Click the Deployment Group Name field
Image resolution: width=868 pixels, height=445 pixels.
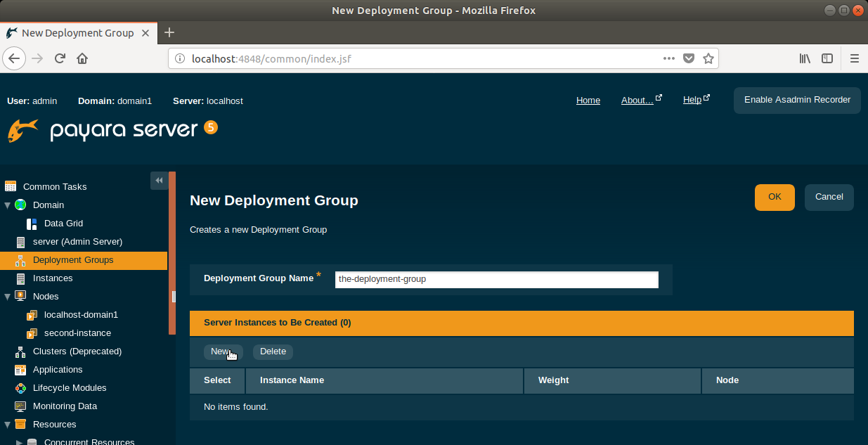pos(497,279)
